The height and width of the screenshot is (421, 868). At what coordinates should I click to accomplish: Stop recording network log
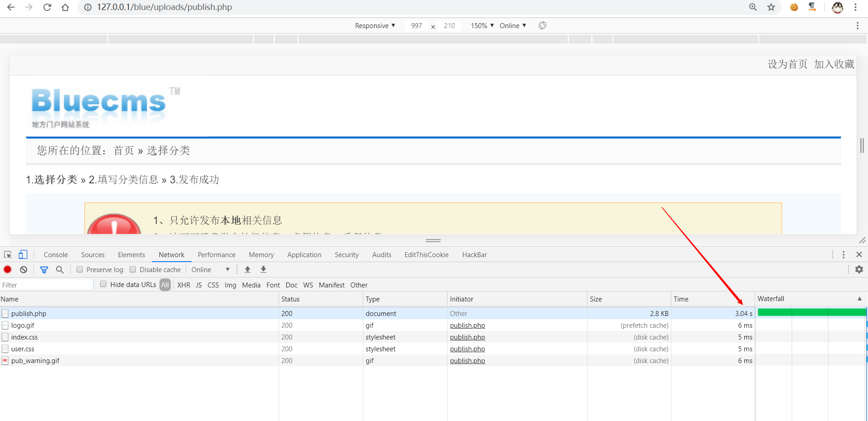pos(8,269)
